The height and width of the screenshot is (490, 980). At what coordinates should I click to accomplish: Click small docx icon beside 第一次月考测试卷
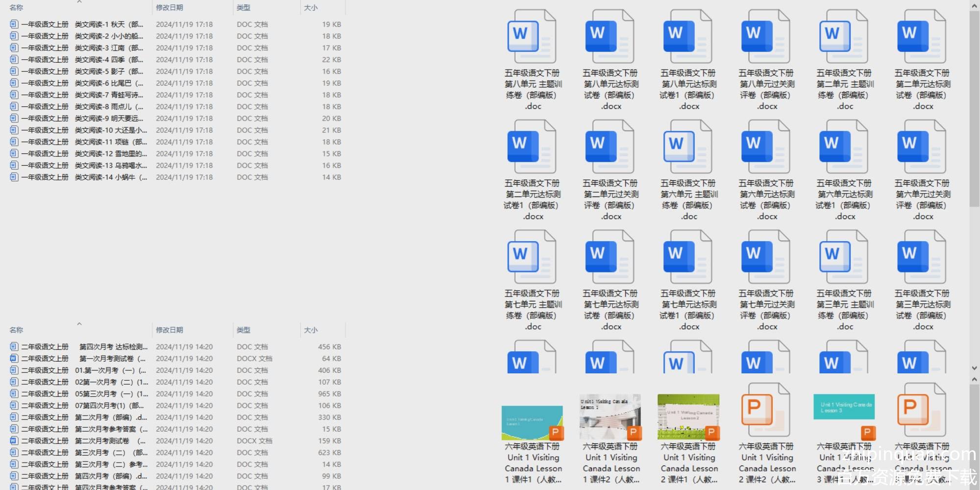(14, 359)
